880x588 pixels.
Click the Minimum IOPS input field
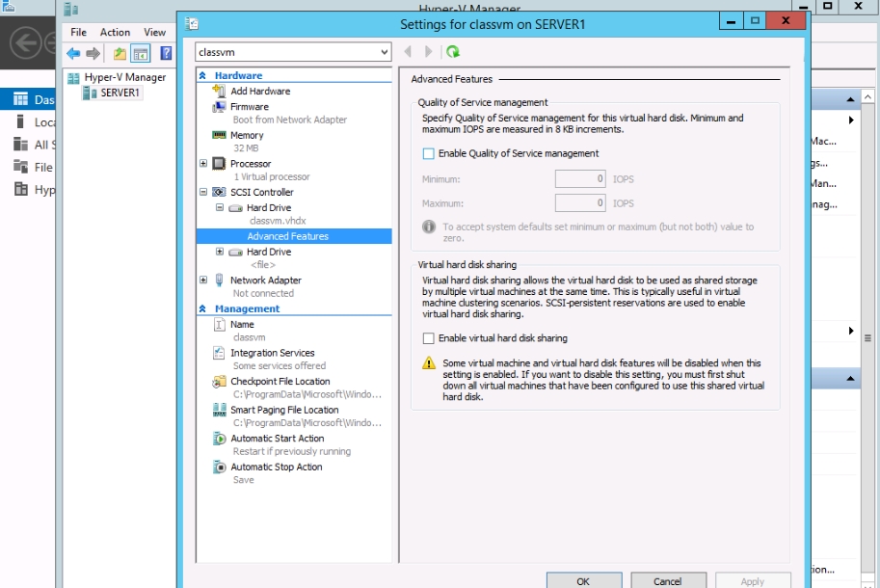[579, 179]
